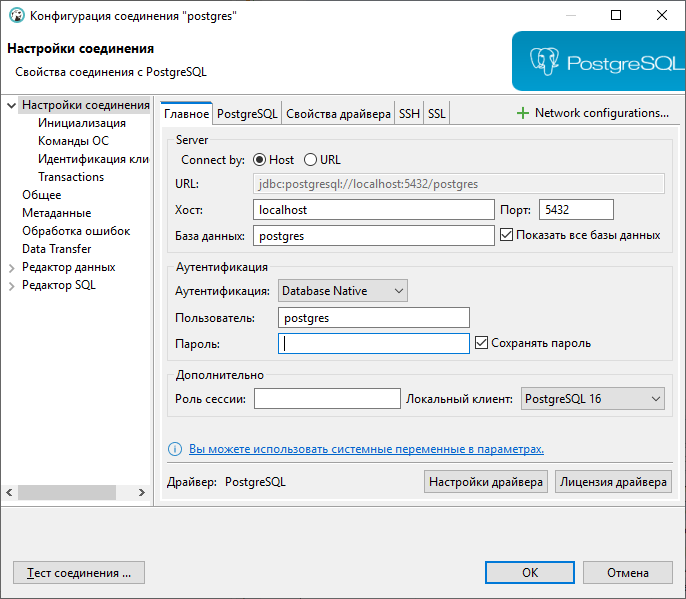Click the green plus Network configurations icon
686x599 pixels.
click(x=522, y=113)
